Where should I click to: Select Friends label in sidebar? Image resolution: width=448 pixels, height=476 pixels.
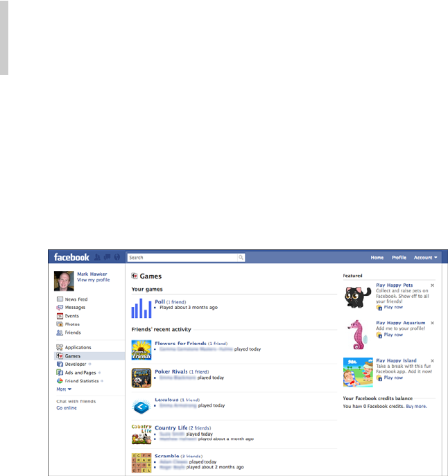coord(73,333)
